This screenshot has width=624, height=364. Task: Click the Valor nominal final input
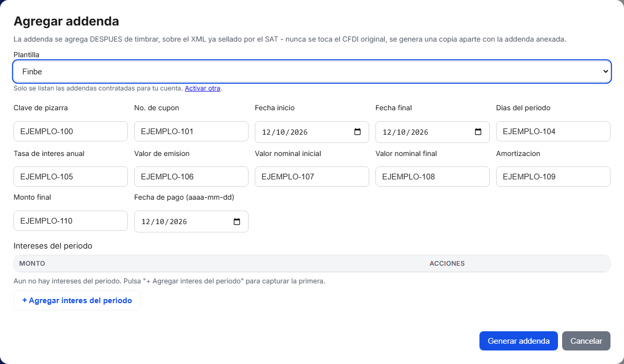(433, 177)
